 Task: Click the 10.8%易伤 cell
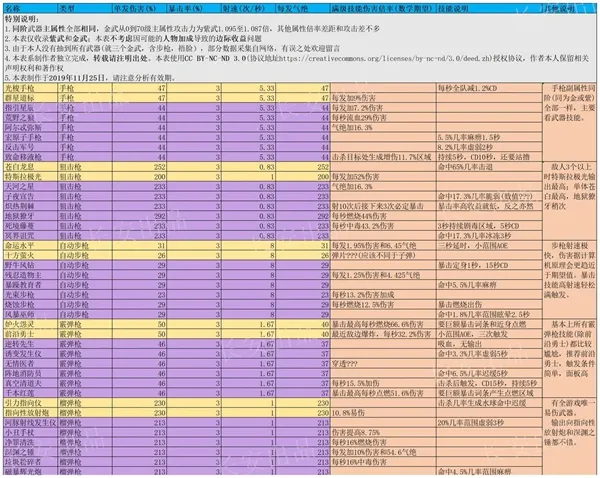383,413
